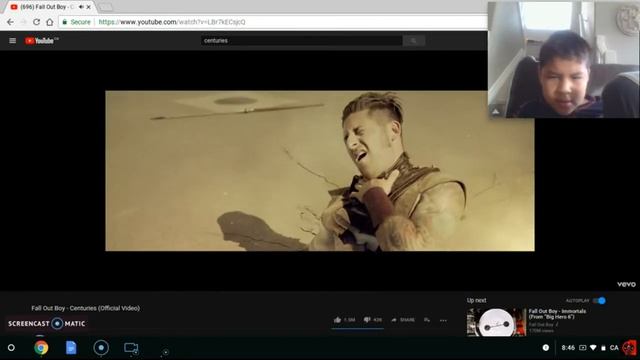Open the Immortals Big Hero 6 thumbnail

496,322
